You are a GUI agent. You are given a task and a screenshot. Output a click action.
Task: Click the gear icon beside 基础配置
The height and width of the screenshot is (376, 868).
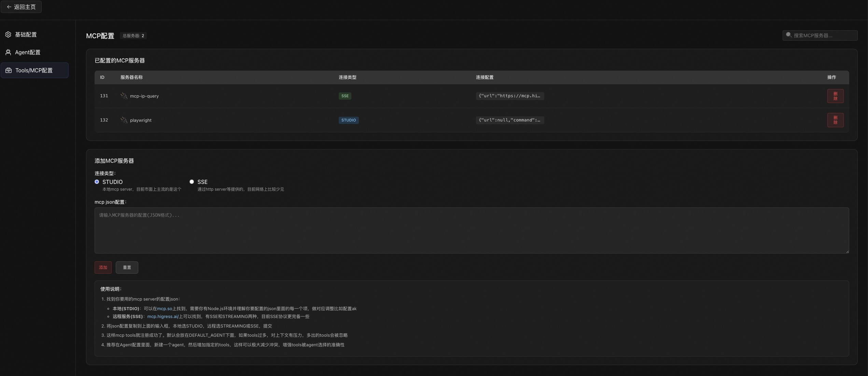point(8,34)
